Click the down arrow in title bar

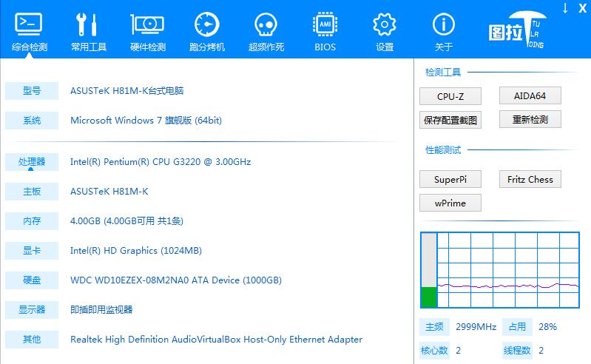pos(565,8)
